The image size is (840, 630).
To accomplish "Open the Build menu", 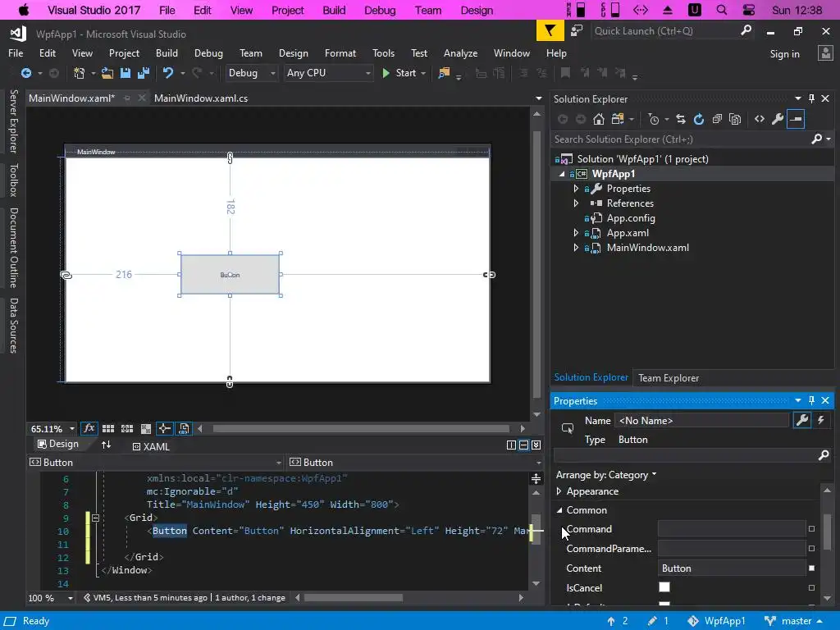I will click(167, 53).
